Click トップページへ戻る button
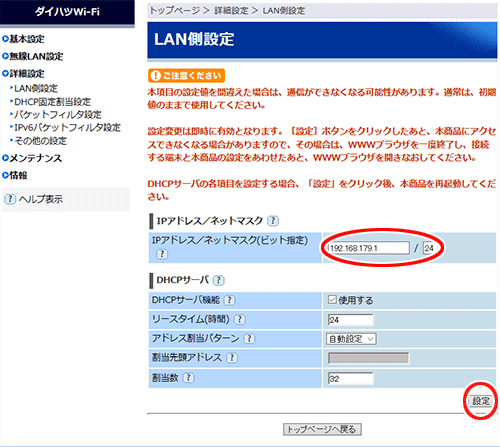Screen dimensions: 500x447 tap(322, 429)
